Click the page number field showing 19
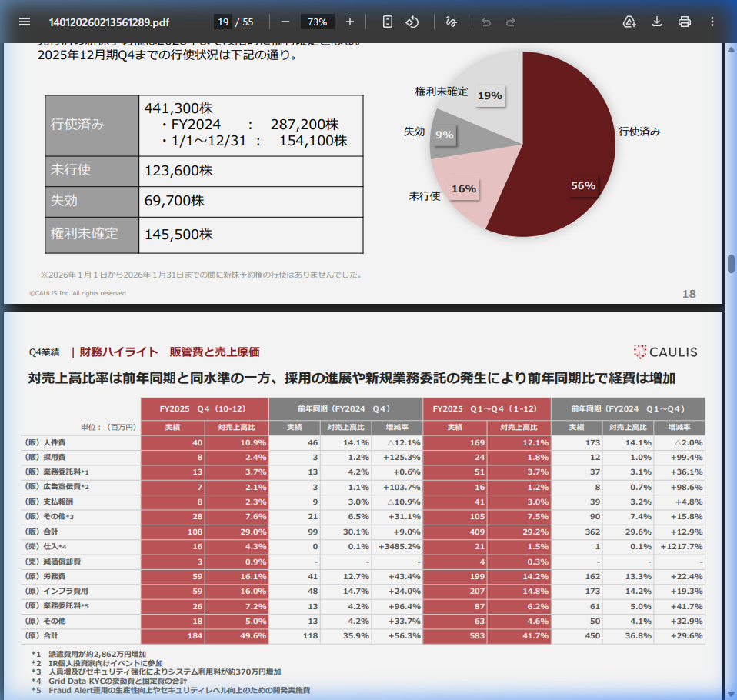Screen dimensions: 737x700 tap(223, 22)
